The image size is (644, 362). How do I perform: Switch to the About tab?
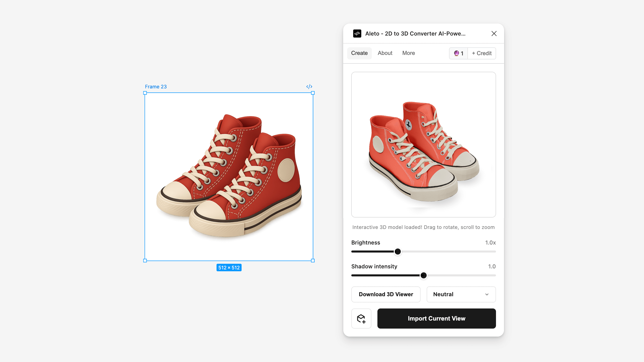[385, 53]
